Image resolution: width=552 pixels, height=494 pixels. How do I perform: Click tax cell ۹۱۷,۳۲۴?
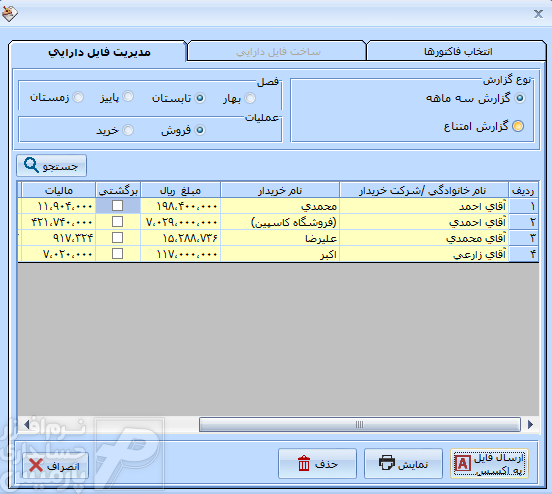(58, 238)
